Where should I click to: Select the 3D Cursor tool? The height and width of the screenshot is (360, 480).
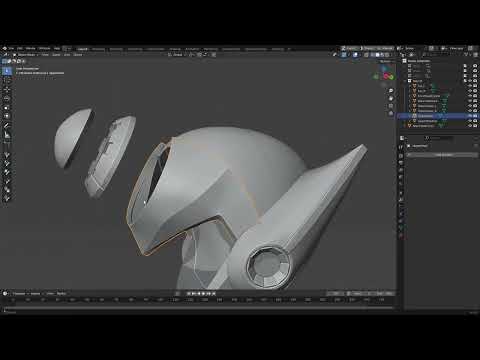pyautogui.click(x=7, y=80)
